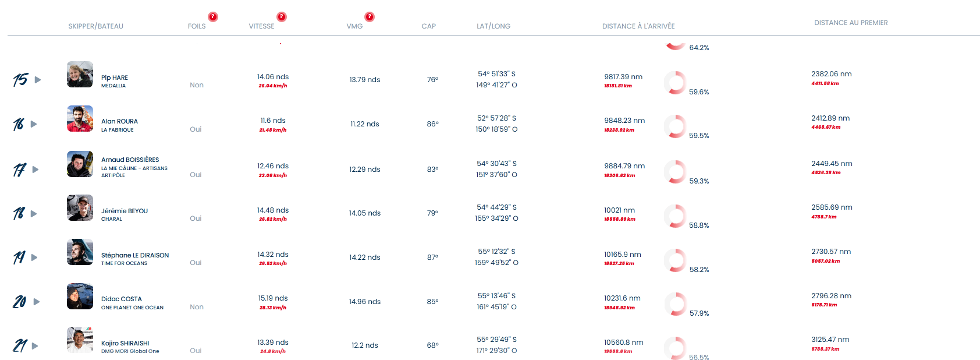980x360 pixels.
Task: Sort by the SKIPPER/BATEAU column header
Action: [x=95, y=26]
